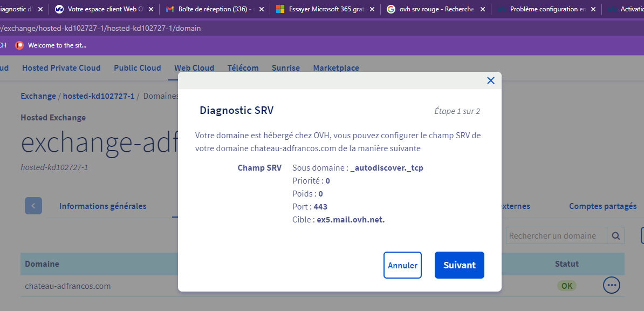
Task: Open the Informations générales tab
Action: [102, 206]
